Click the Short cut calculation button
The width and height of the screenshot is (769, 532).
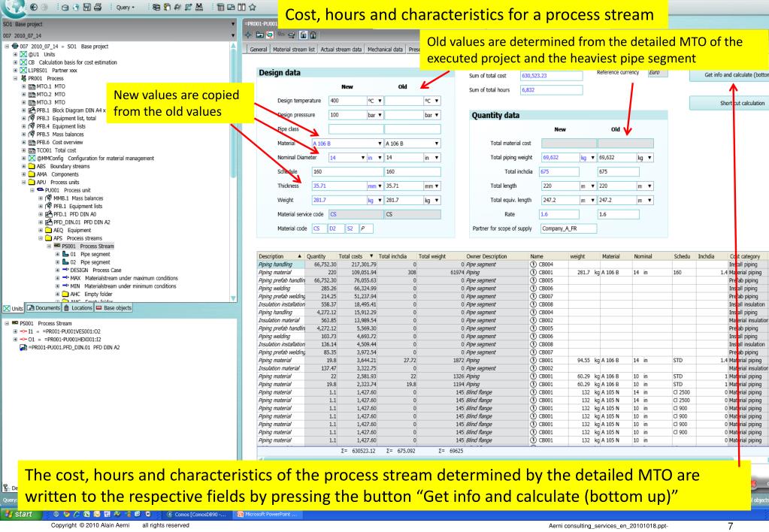(x=730, y=103)
